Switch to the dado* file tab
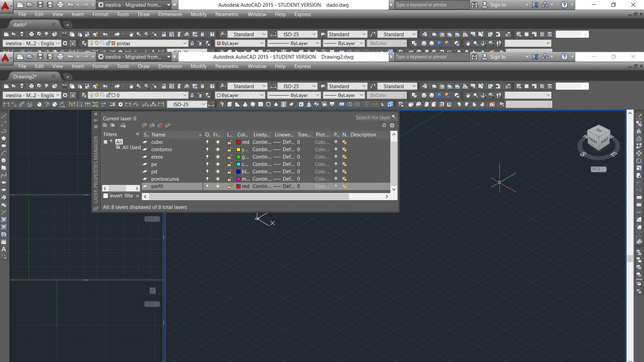The width and height of the screenshot is (644, 362). [x=21, y=25]
